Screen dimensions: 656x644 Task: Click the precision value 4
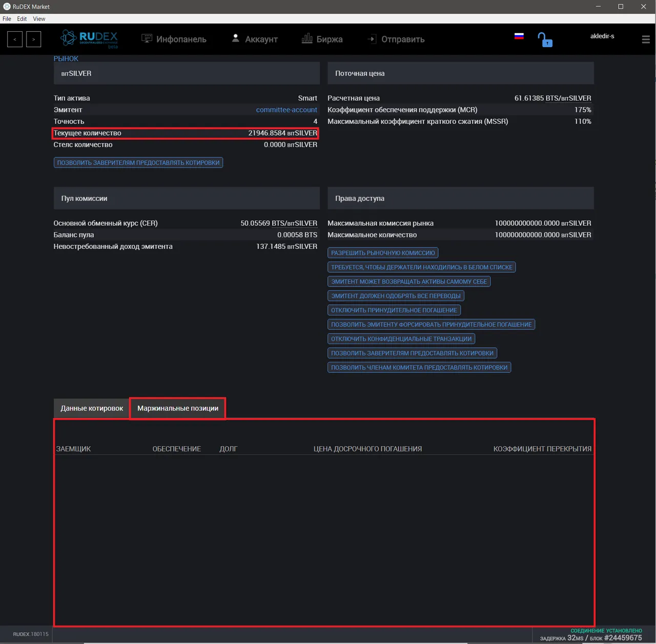pyautogui.click(x=315, y=121)
